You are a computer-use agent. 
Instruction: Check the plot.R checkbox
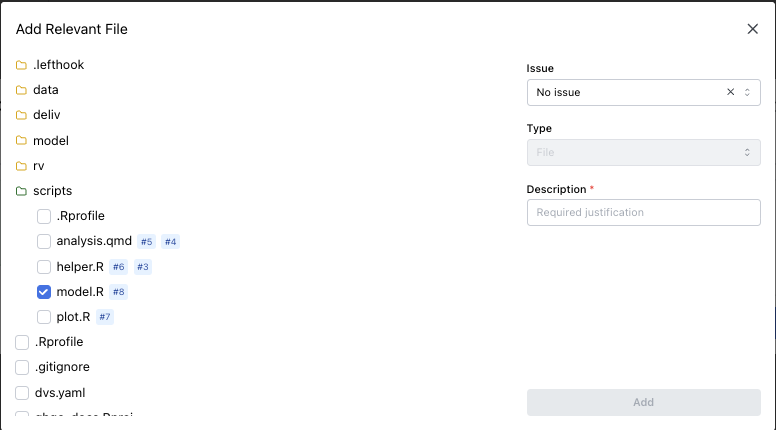[x=44, y=317]
